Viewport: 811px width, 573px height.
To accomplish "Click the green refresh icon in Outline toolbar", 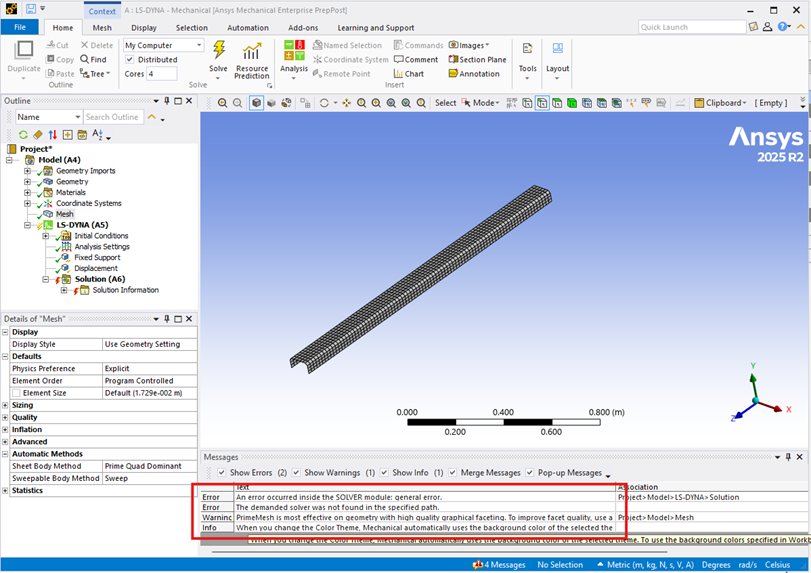I will pyautogui.click(x=23, y=134).
